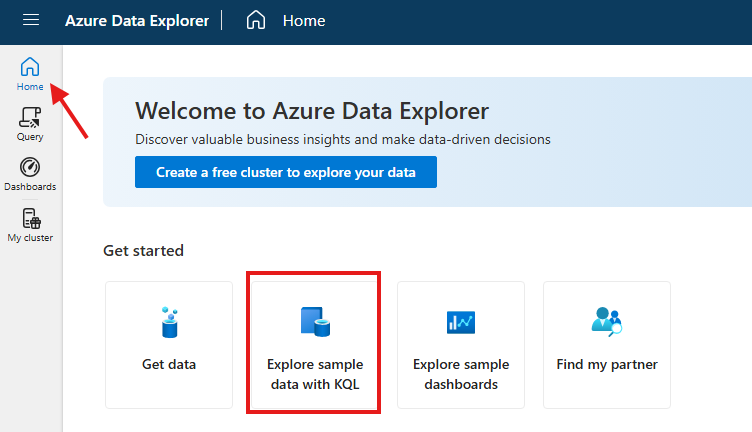This screenshot has width=752, height=432.
Task: Click the Find my partner people icon
Action: (x=607, y=322)
